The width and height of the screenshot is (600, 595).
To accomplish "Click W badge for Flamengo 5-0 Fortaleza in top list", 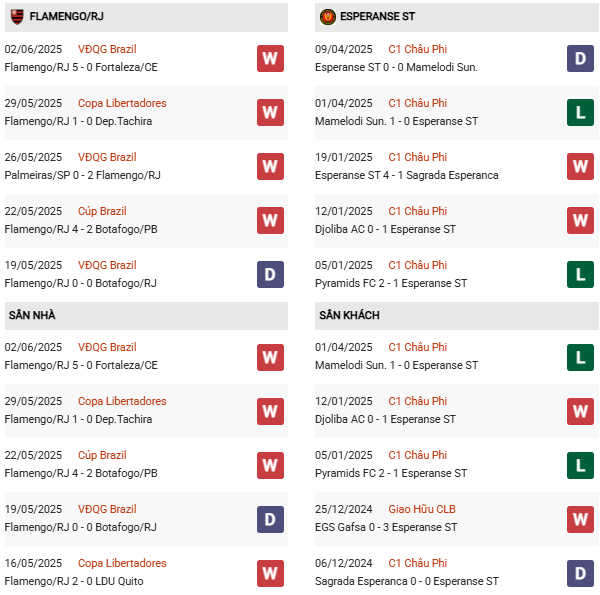I will [270, 58].
